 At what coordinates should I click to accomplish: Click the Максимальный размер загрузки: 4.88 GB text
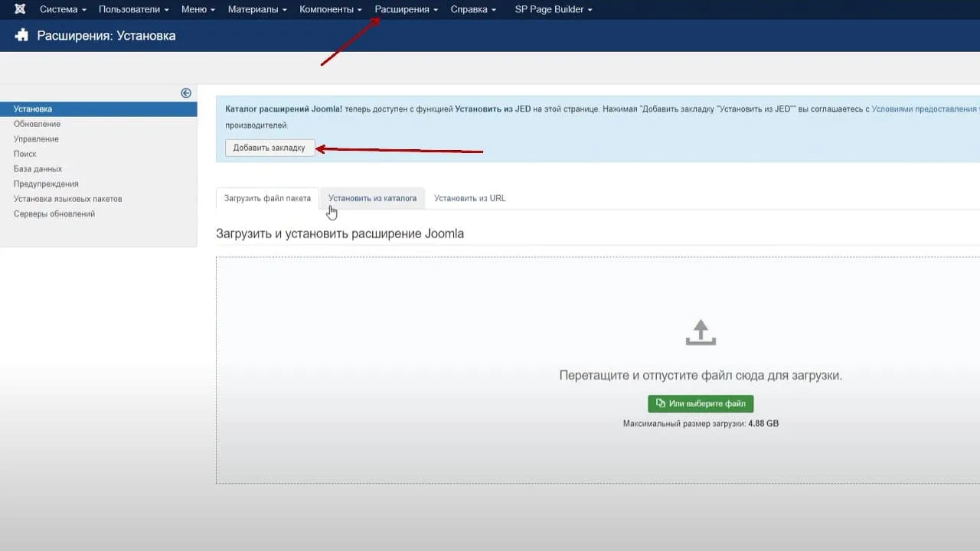tap(701, 423)
